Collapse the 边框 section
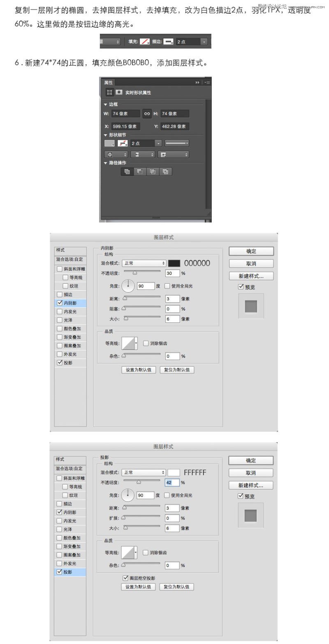 106,105
